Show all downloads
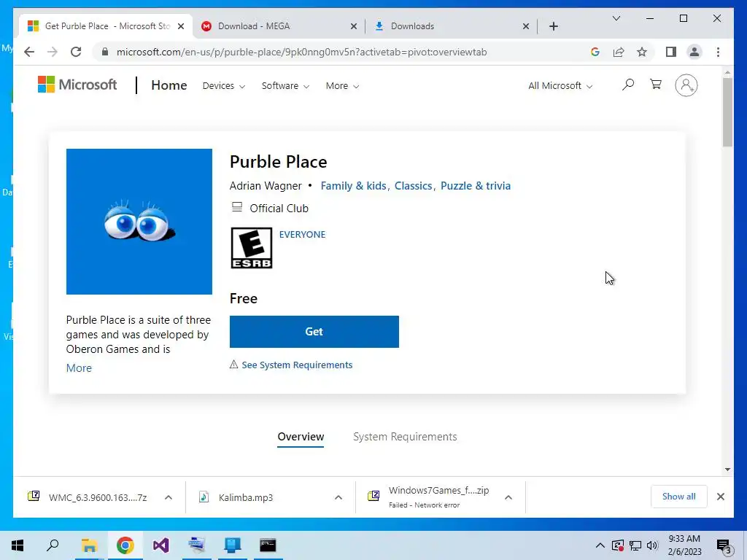Viewport: 747px width, 560px height. (x=679, y=497)
